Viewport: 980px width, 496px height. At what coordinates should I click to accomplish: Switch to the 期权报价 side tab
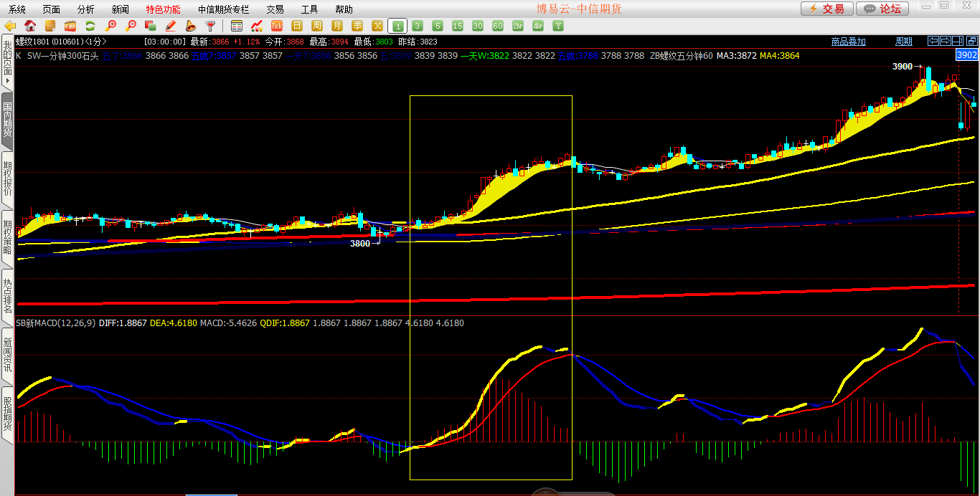point(7,178)
